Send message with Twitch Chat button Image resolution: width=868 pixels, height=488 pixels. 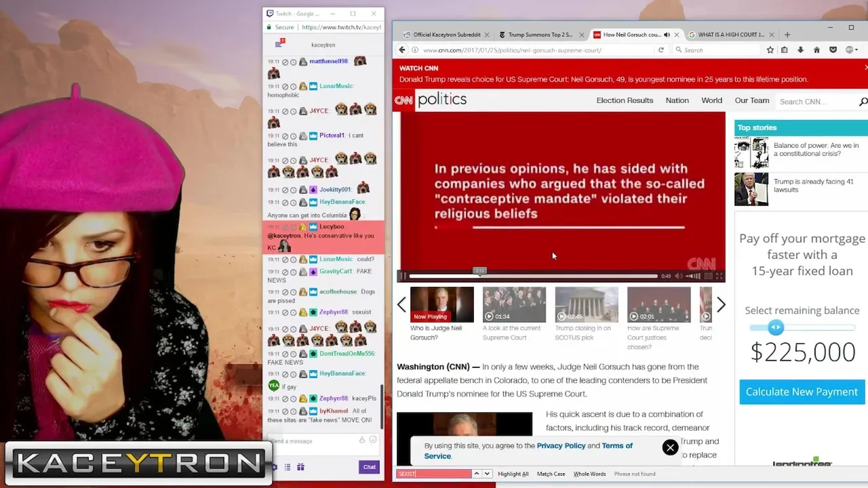coord(369,467)
